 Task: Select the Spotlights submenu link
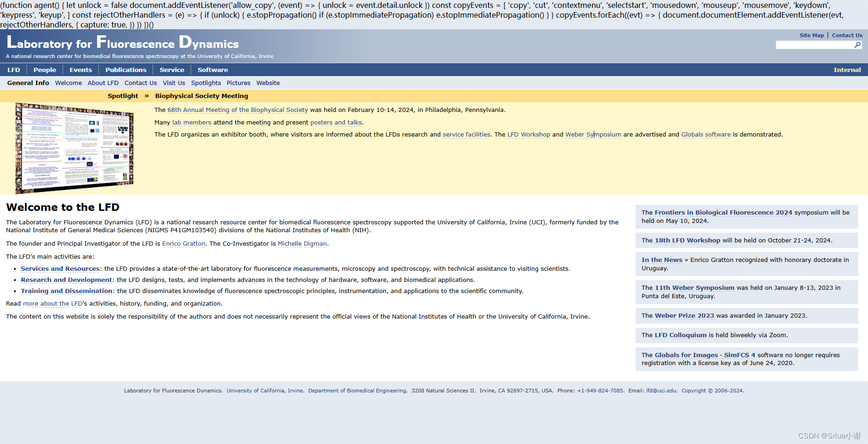[x=206, y=83]
